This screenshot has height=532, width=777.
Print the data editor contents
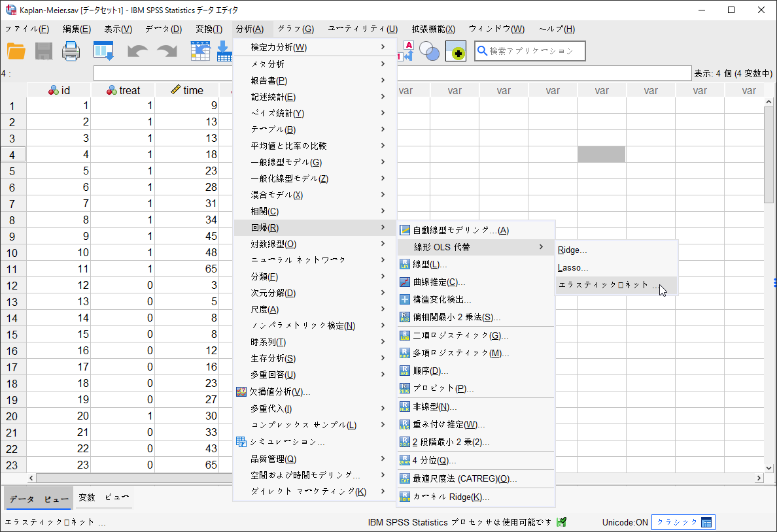click(x=71, y=50)
